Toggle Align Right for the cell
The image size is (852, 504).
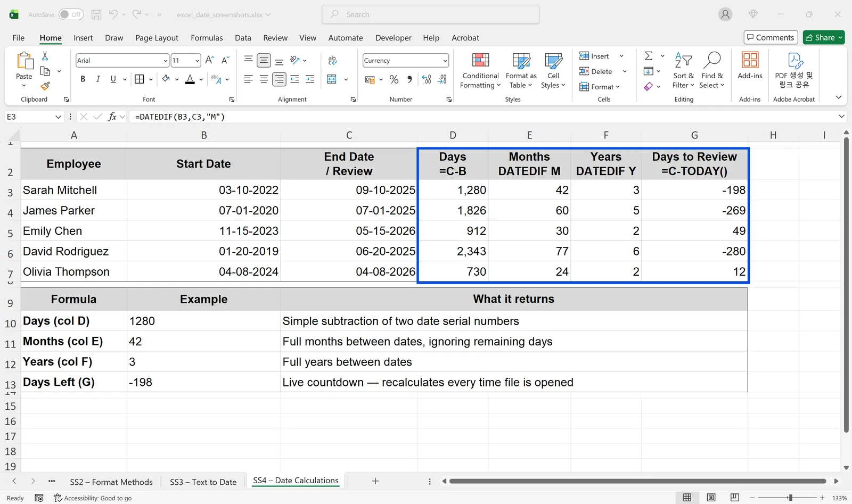tap(279, 79)
